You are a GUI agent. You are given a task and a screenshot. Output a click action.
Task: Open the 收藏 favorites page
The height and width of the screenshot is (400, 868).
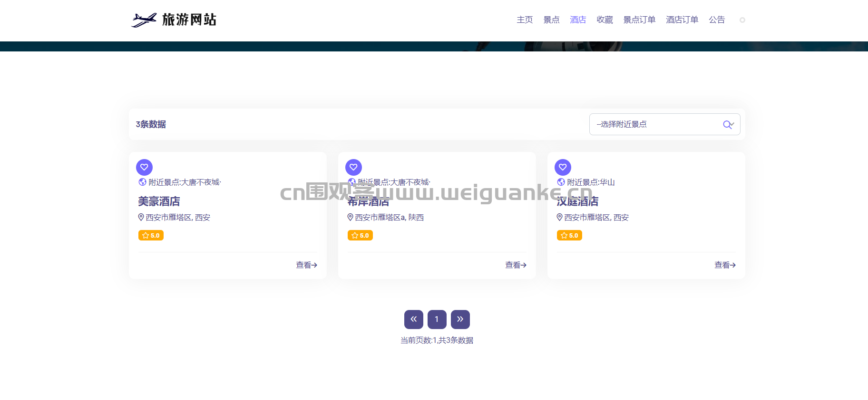point(605,20)
